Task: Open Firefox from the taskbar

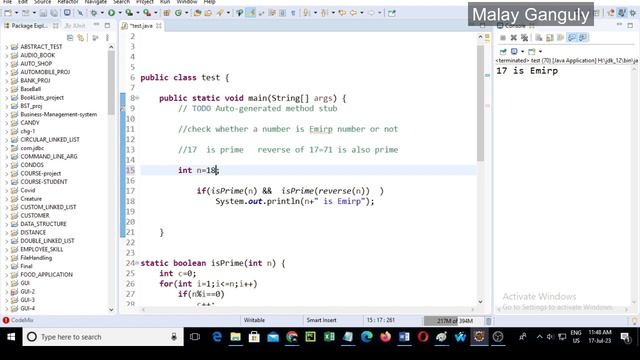Action: click(x=385, y=337)
